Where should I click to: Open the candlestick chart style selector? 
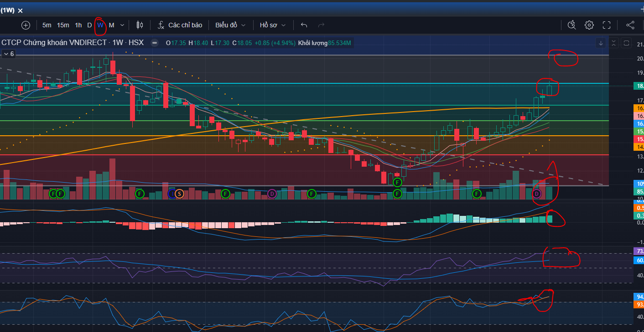click(140, 25)
